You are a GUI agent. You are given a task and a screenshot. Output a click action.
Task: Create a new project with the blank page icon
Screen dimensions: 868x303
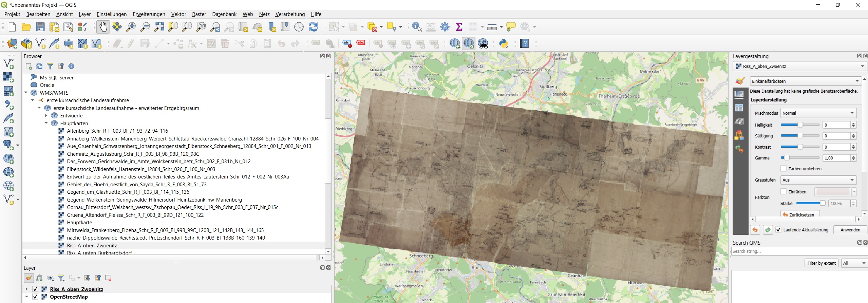[x=12, y=27]
